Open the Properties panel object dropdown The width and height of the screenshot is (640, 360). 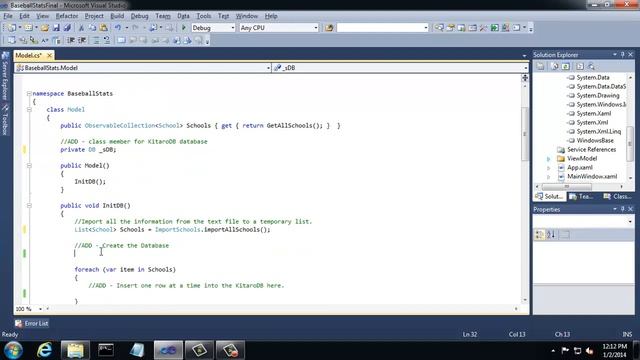[630, 221]
